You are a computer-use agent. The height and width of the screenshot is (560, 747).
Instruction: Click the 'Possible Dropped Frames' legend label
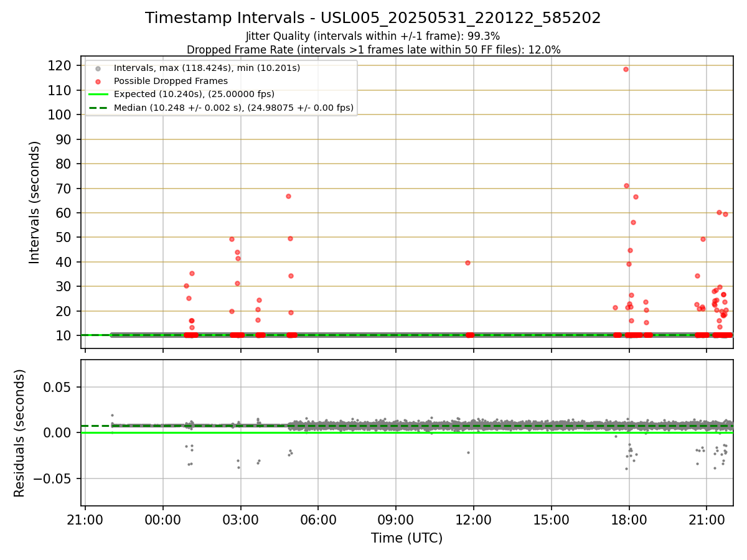click(171, 81)
